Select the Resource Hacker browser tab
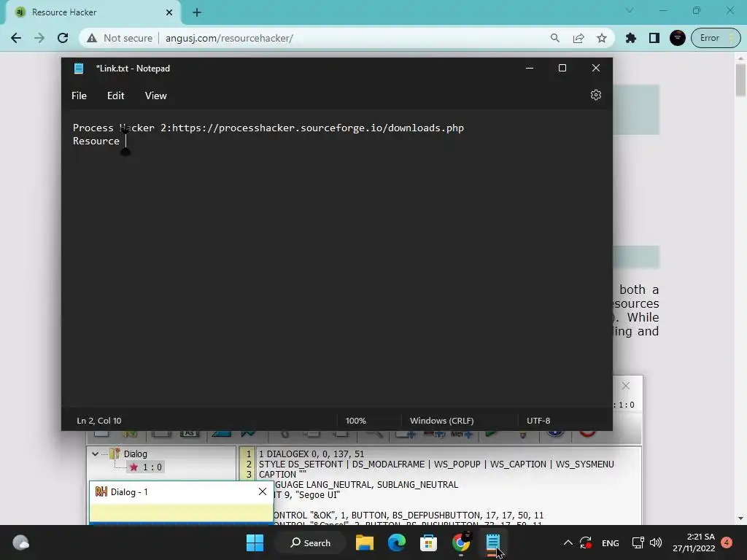This screenshot has height=560, width=747. pyautogui.click(x=93, y=12)
